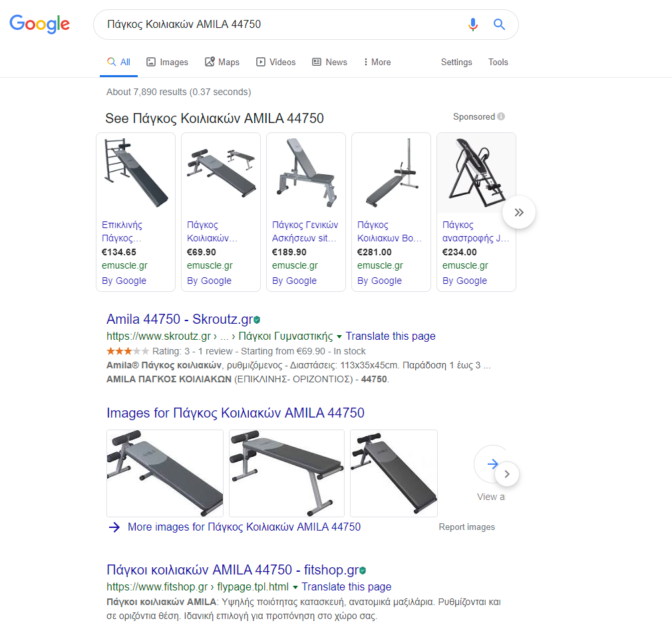
Task: Open the €134.65 Επικλινής Πάγκος product image
Action: [x=136, y=173]
